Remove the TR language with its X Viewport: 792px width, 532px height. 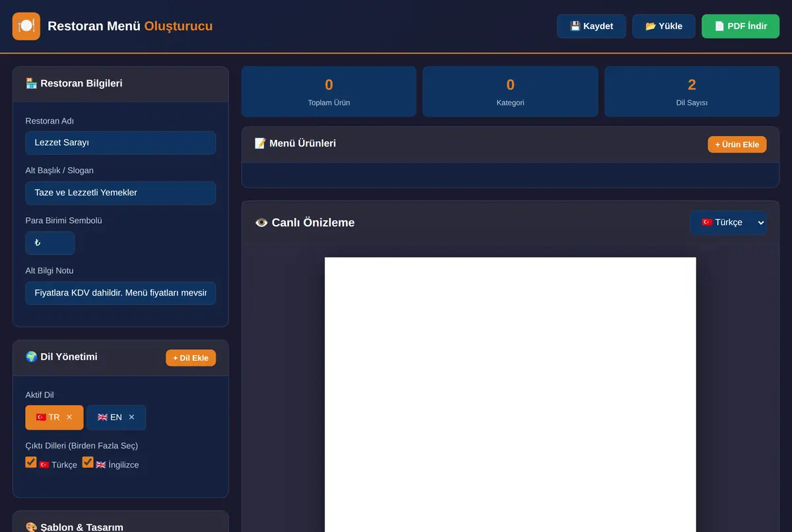coord(69,417)
